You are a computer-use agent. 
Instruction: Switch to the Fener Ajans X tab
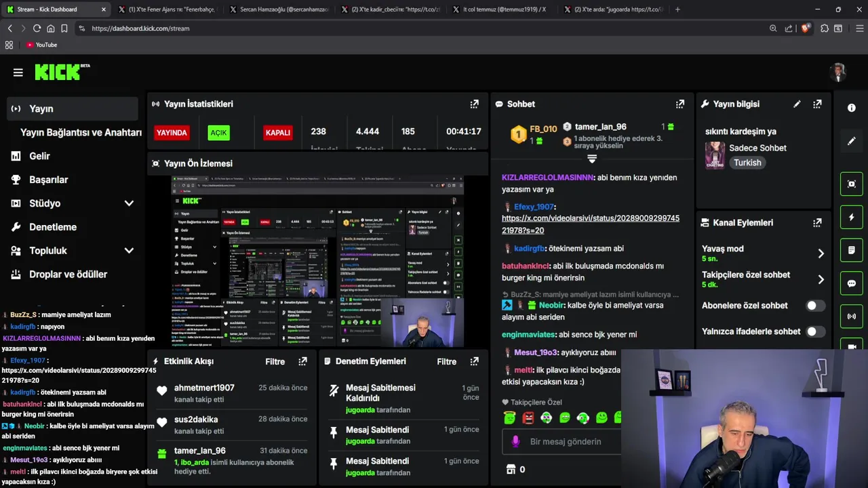point(166,9)
